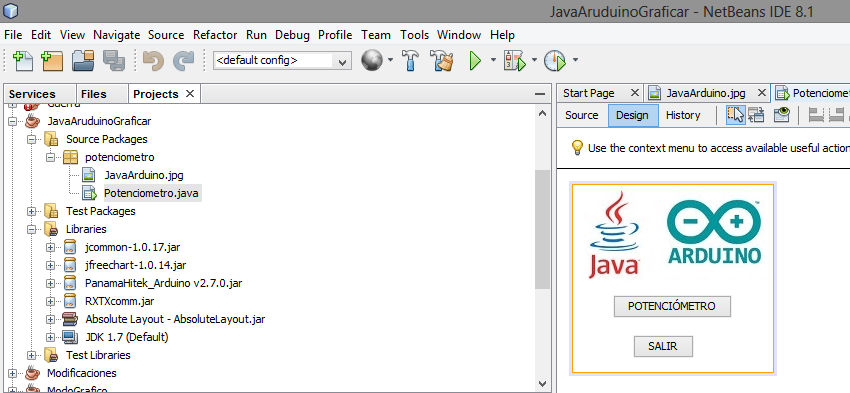This screenshot has width=850, height=393.
Task: Open the Refactor menu
Action: [x=215, y=35]
